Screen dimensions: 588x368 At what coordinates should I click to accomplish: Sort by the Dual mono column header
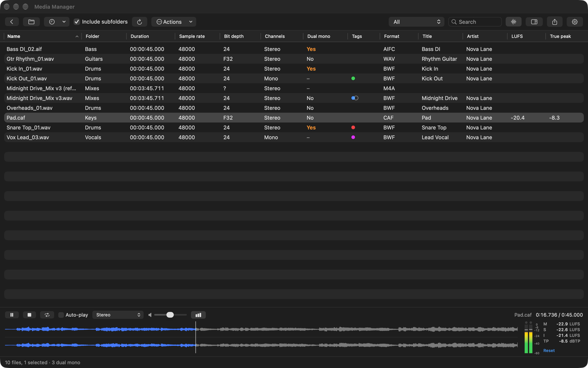tap(325, 36)
